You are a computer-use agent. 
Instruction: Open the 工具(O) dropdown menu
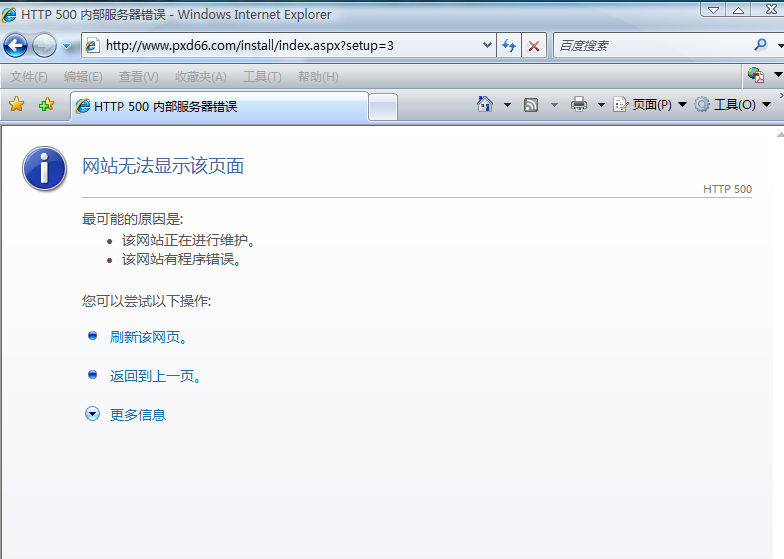pyautogui.click(x=733, y=105)
